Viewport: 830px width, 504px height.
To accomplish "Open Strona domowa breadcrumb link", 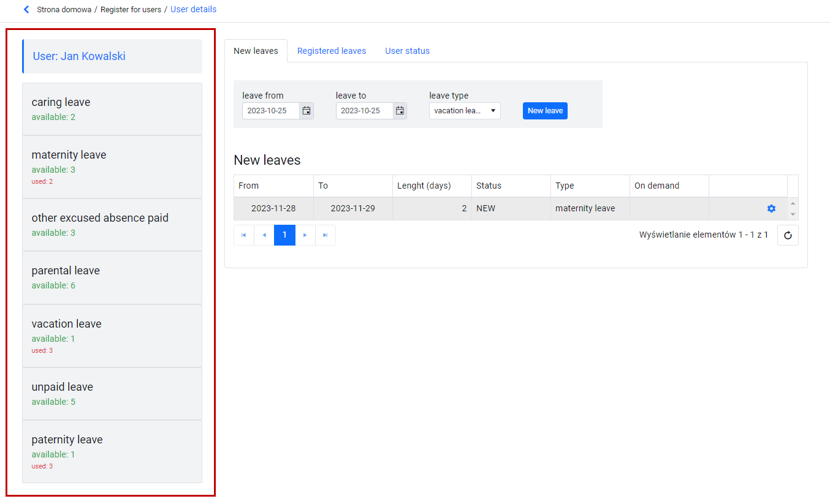I will click(64, 10).
